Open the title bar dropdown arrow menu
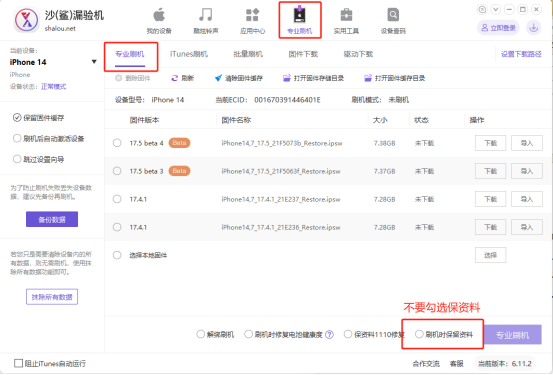 coord(496,10)
